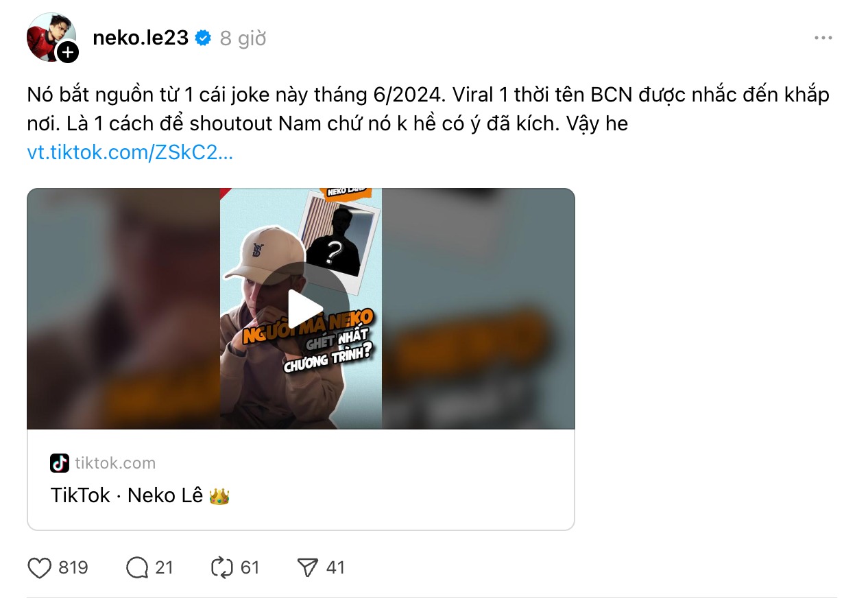This screenshot has width=868, height=601.
Task: Open replies via the comment bubble icon
Action: [x=138, y=568]
